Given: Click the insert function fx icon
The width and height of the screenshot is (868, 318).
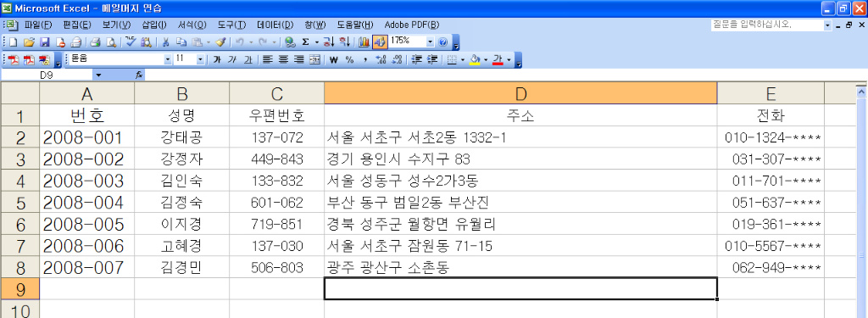Looking at the screenshot, I should (x=139, y=75).
